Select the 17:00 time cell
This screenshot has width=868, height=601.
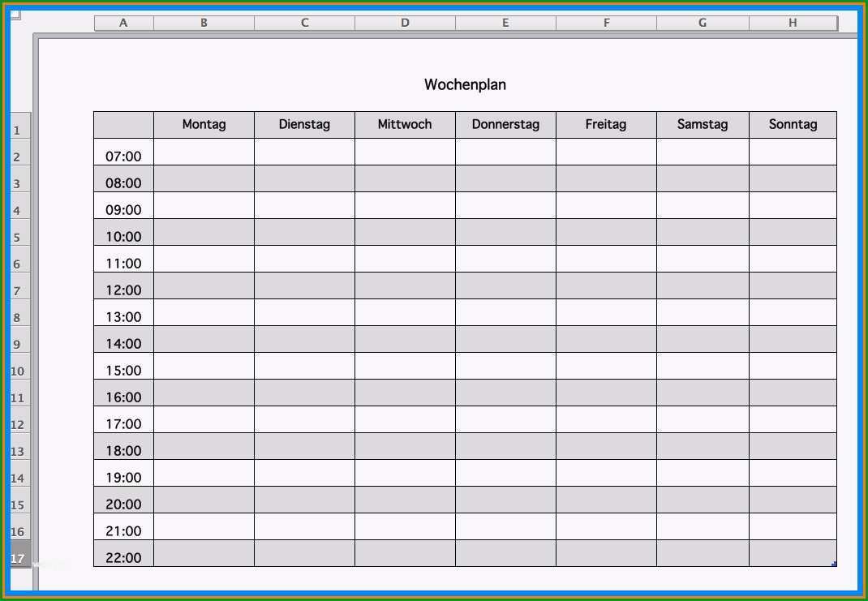(123, 419)
